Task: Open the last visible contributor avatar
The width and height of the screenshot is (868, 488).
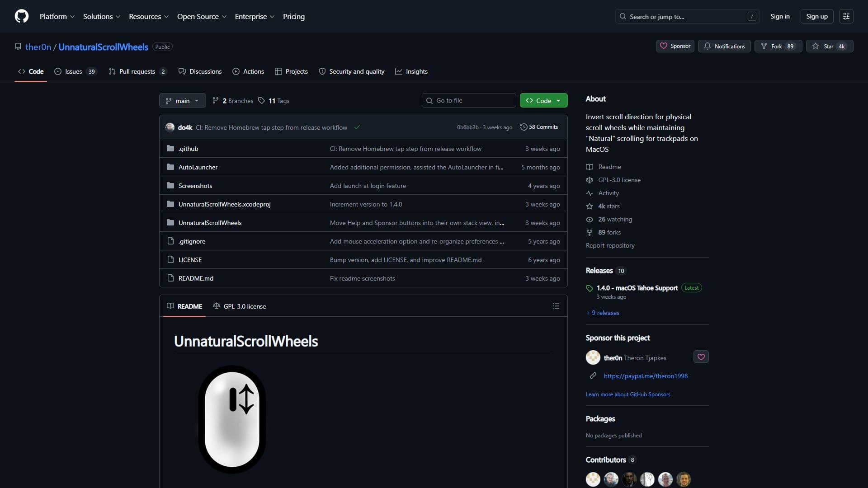Action: [684, 479]
